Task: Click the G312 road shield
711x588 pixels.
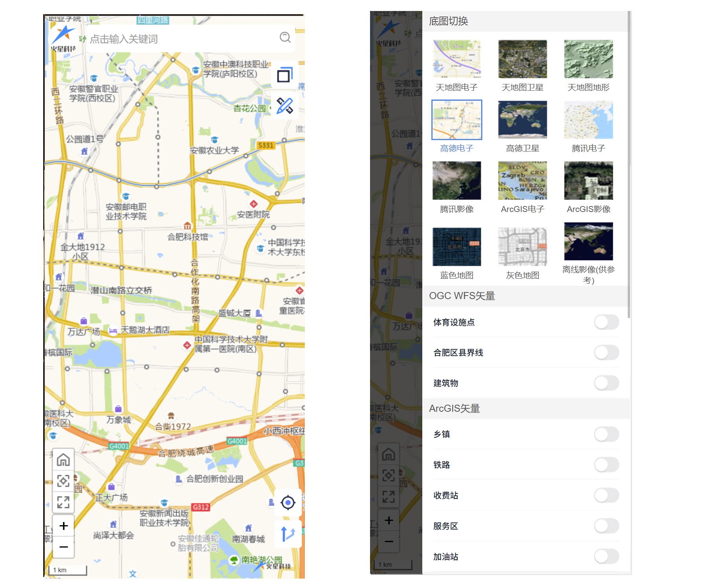Action: pyautogui.click(x=201, y=507)
